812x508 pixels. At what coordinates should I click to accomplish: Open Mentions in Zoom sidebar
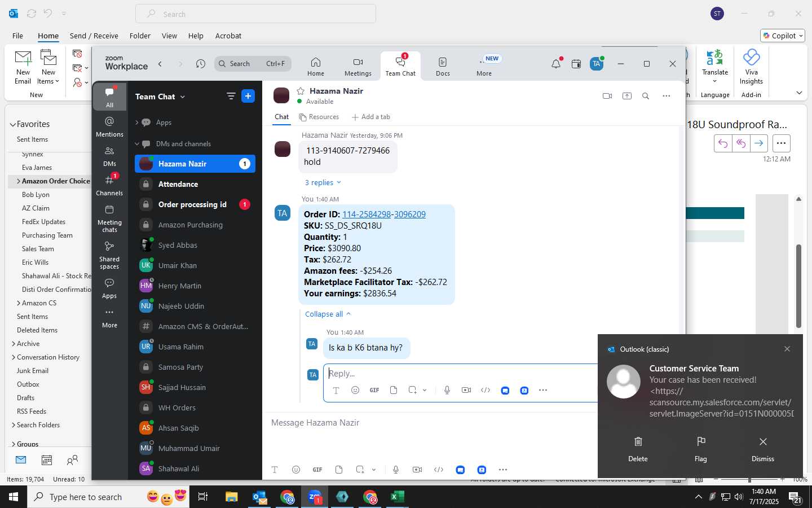point(109,126)
